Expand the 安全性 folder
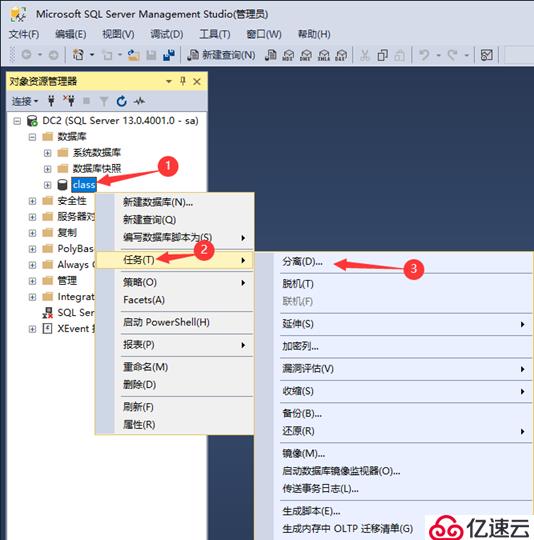 [x=32, y=201]
